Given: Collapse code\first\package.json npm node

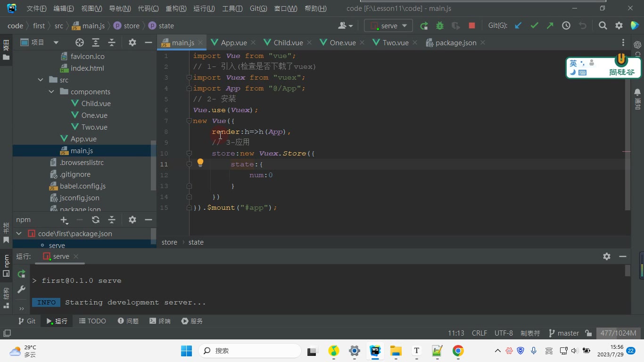Looking at the screenshot, I should tap(19, 234).
